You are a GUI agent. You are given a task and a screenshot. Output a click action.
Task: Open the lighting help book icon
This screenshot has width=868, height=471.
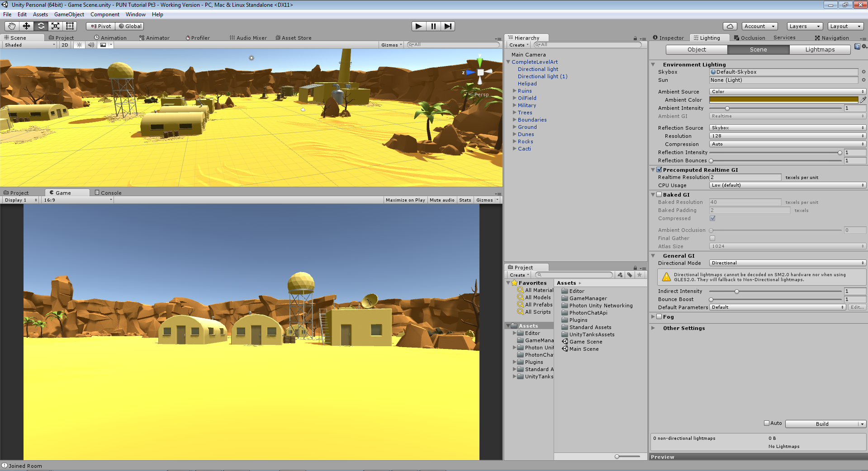coord(857,47)
